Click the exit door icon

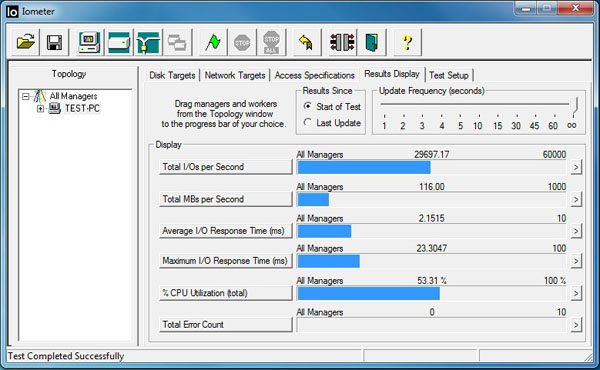(x=372, y=42)
